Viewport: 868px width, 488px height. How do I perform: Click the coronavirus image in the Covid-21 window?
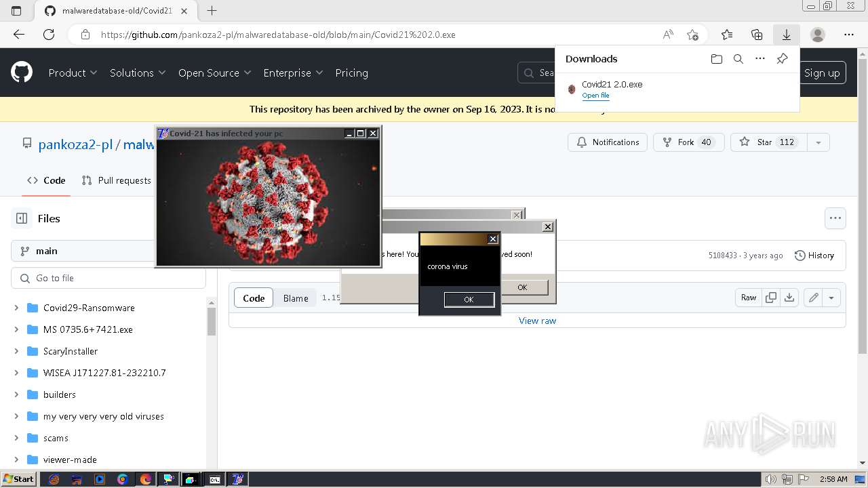click(268, 202)
